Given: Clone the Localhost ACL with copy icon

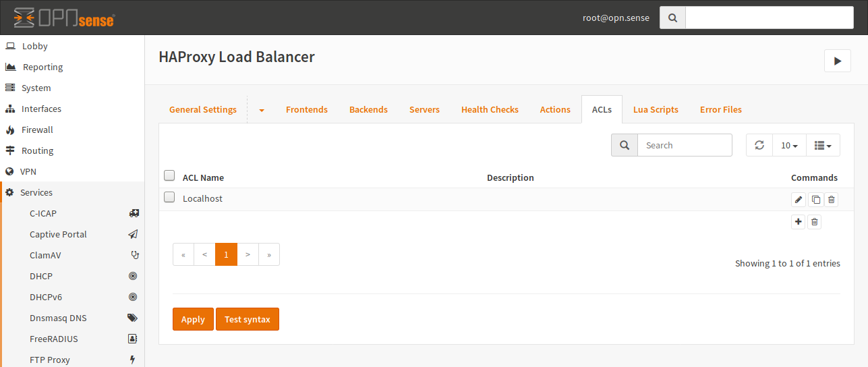Looking at the screenshot, I should coord(815,200).
